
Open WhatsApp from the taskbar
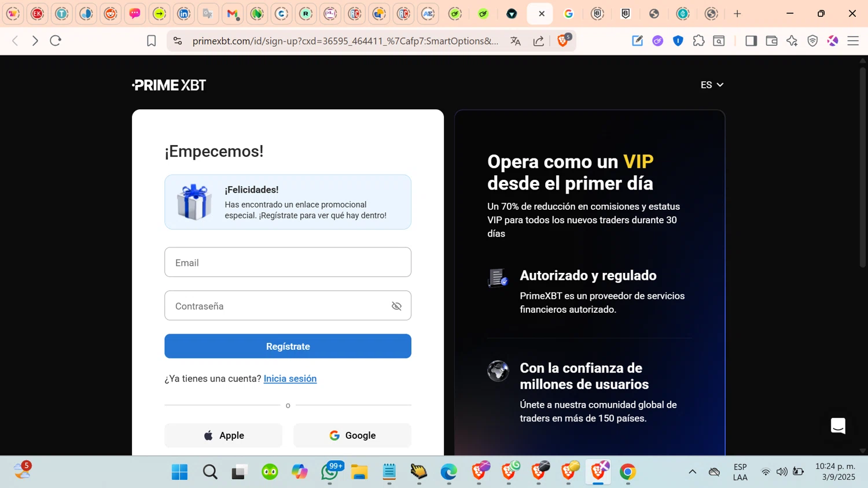pos(330,472)
